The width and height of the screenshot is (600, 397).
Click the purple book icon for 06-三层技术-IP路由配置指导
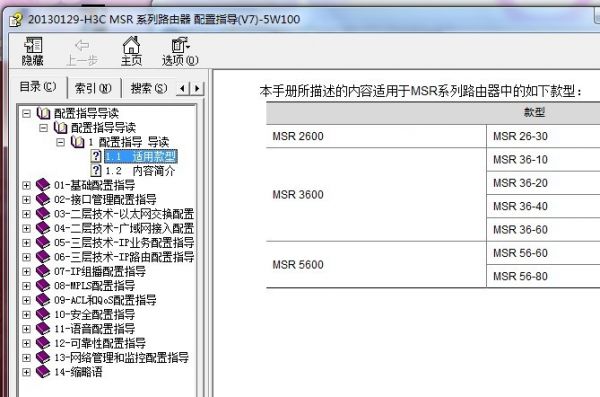click(x=43, y=256)
